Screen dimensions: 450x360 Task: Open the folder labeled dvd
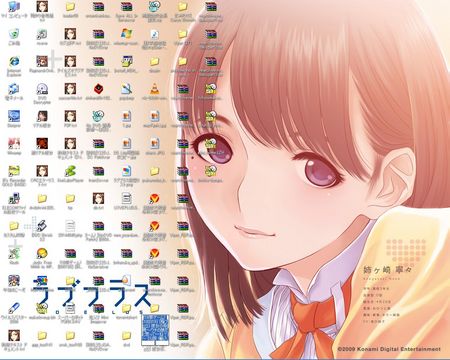pos(126,335)
